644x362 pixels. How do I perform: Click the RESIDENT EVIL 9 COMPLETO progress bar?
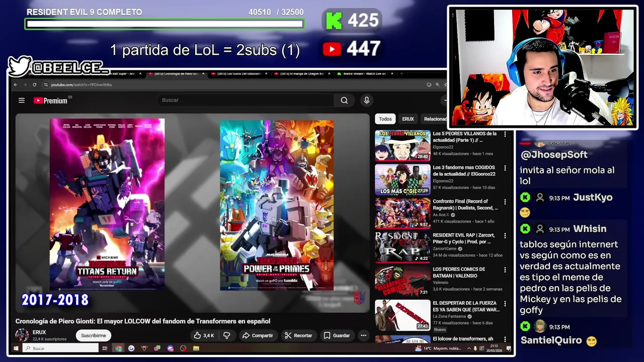(x=165, y=24)
